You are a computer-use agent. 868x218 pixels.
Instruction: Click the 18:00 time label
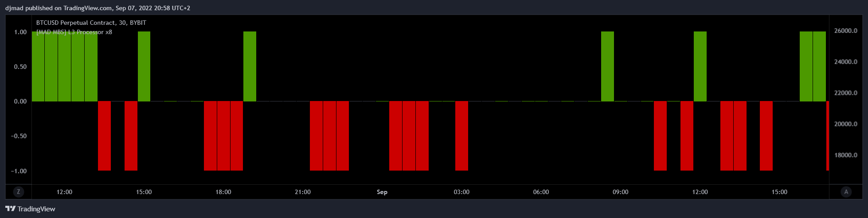223,192
